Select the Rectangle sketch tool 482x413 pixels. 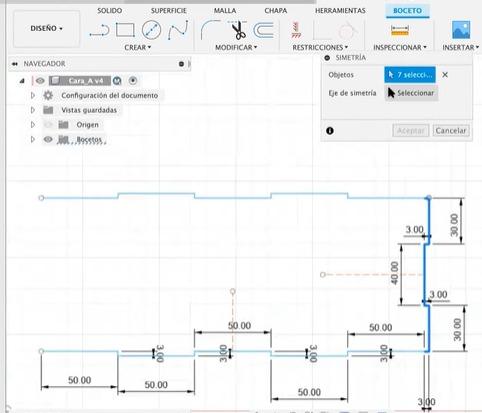coord(125,30)
